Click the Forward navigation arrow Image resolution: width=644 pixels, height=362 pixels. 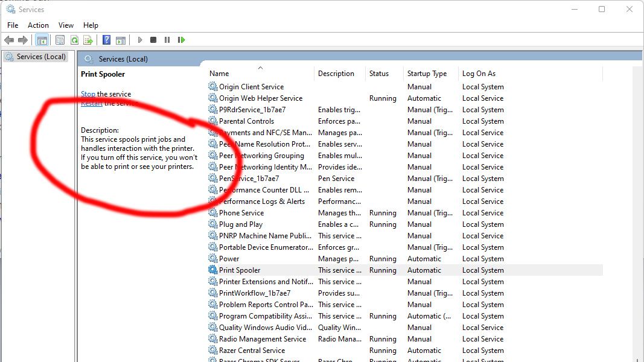[23, 40]
